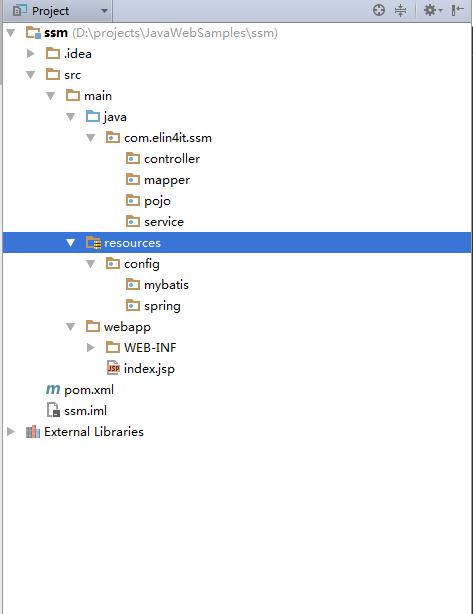The image size is (473, 614).
Task: Collapse the src folder node
Action: tap(31, 74)
